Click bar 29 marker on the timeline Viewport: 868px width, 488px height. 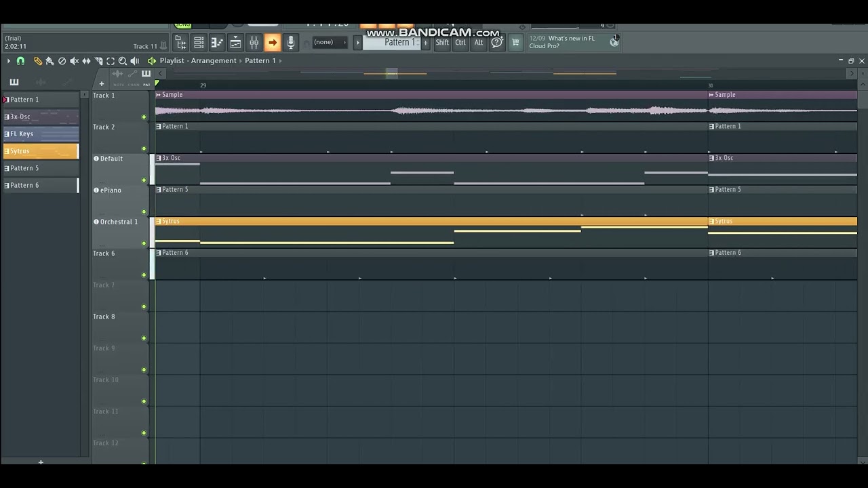coord(203,85)
